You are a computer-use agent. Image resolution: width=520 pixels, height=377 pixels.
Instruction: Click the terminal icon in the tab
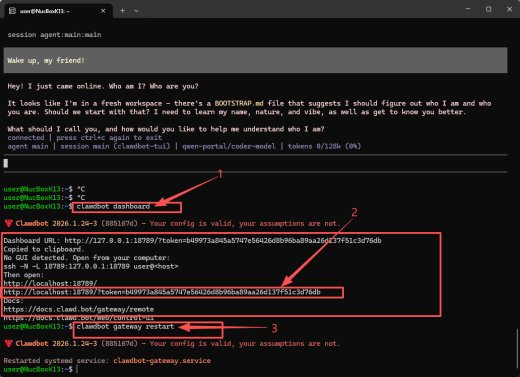[x=12, y=11]
